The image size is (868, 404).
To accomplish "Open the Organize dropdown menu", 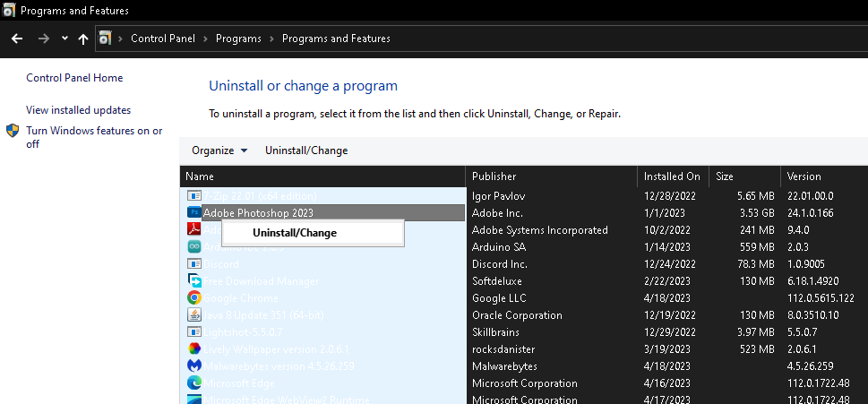I will point(219,150).
